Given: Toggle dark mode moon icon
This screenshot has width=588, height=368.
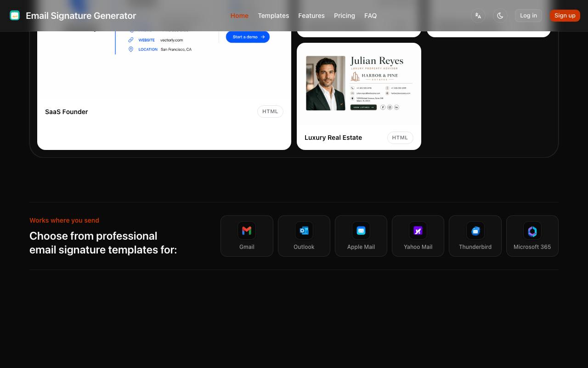Looking at the screenshot, I should 500,16.
